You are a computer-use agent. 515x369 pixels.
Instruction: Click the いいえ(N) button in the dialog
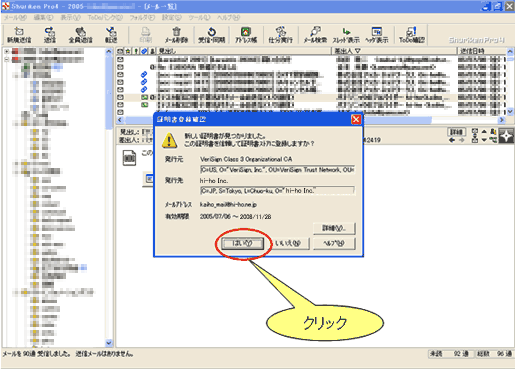(x=288, y=243)
